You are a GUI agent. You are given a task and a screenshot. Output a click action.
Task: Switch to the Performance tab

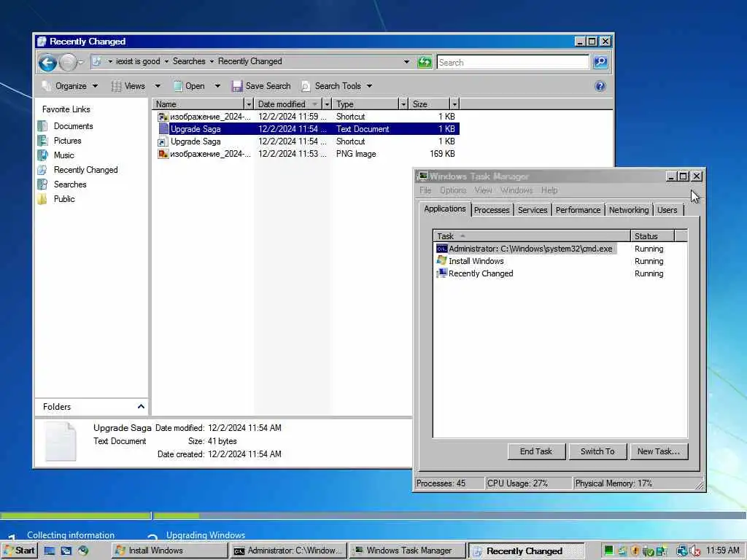[578, 210]
